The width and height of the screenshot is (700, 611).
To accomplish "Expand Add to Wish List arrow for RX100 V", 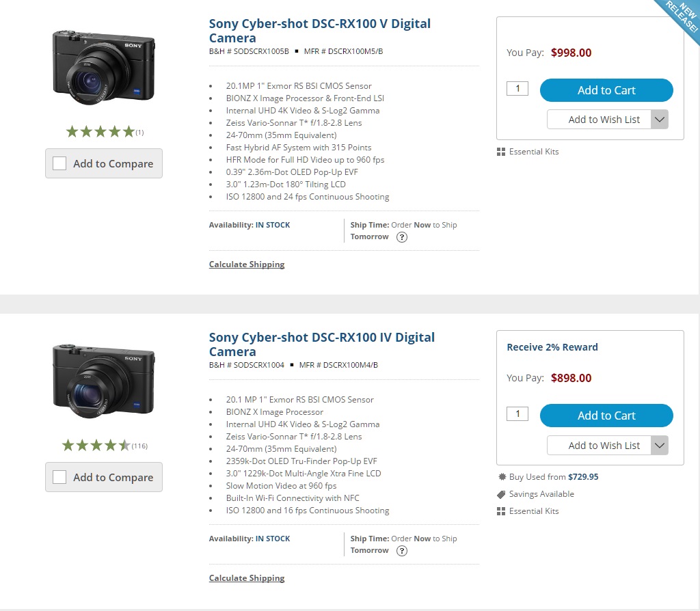I will tap(659, 120).
